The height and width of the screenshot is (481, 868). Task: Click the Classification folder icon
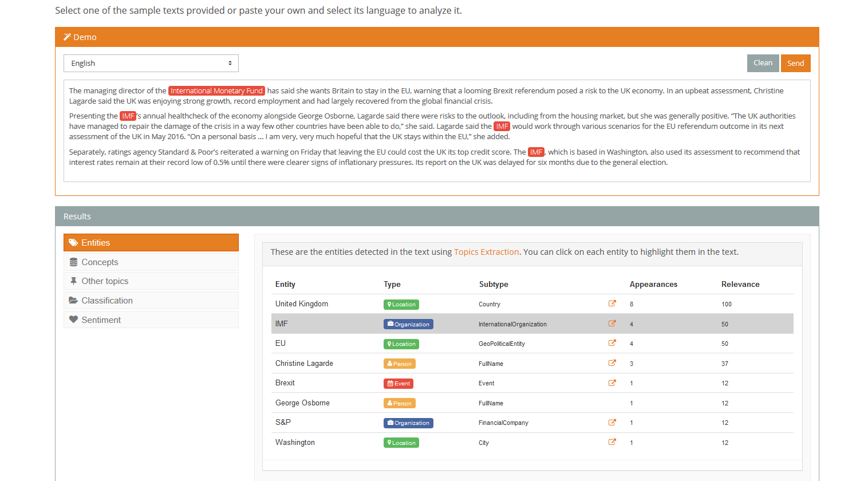coord(73,301)
